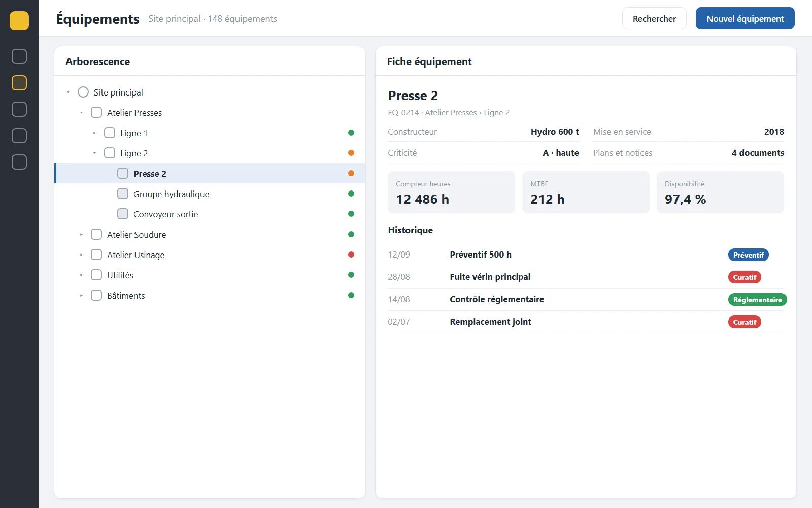The width and height of the screenshot is (812, 508).
Task: Open the fourth sidebar navigation icon
Action: 19,136
